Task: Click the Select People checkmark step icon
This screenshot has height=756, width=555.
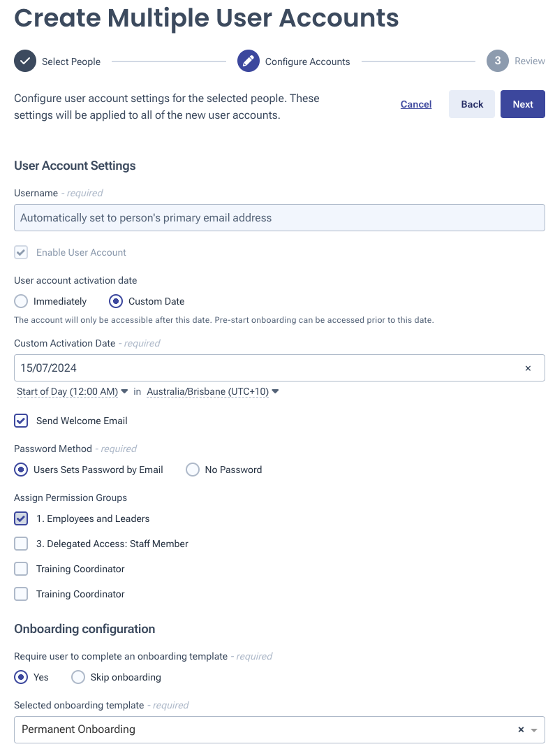Action: pos(25,61)
